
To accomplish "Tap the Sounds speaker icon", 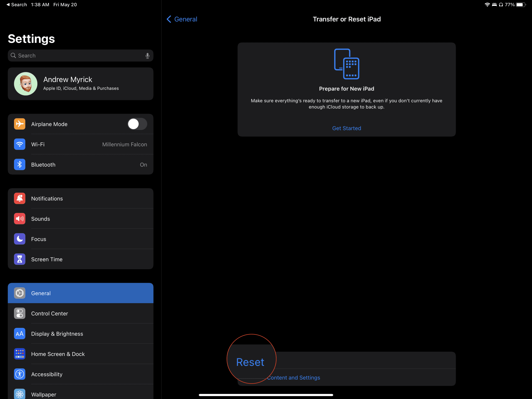I will coord(20,219).
